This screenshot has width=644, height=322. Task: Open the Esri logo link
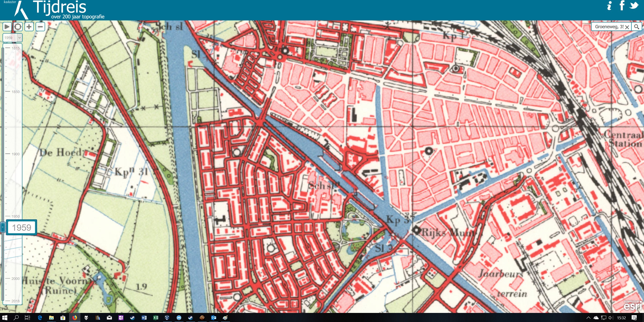click(633, 306)
